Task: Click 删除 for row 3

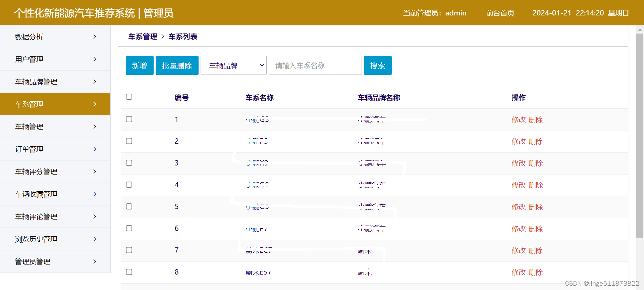Action: pos(536,163)
